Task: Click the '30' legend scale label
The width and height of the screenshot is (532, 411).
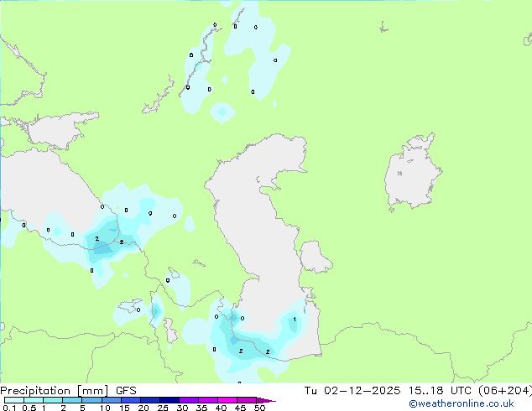Action: tap(182, 408)
